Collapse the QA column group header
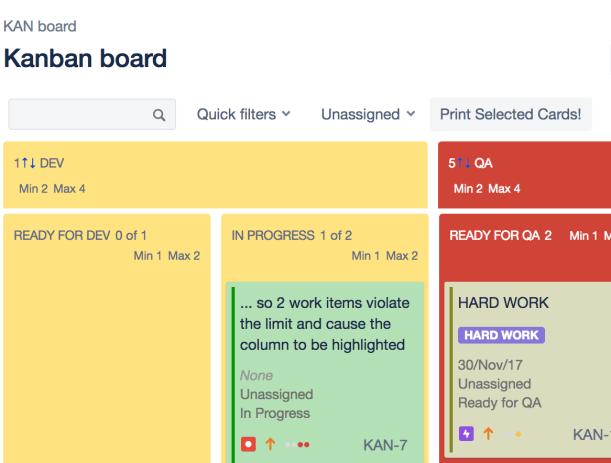Viewport: 611px width, 463px height. [483, 163]
